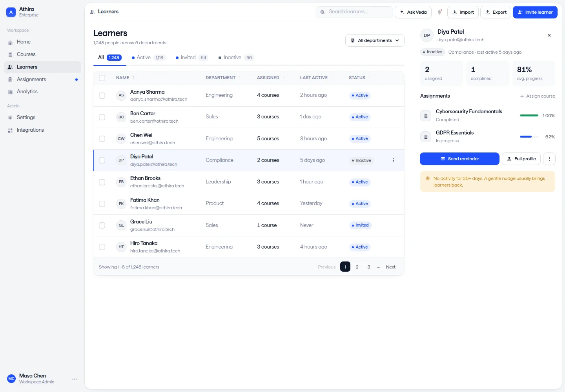This screenshot has width=565, height=392.
Task: Select the checkbox for Grace Liu
Action: 102,225
